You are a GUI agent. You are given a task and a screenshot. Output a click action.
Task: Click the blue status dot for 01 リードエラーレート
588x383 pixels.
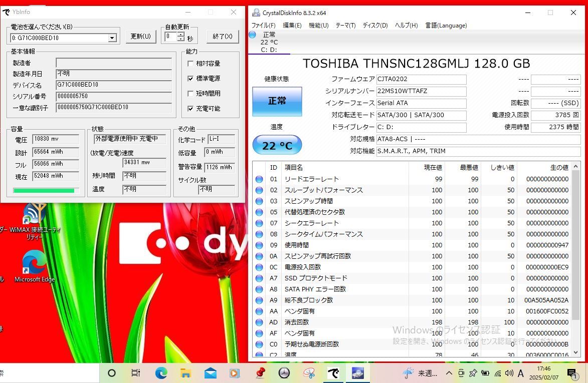259,179
